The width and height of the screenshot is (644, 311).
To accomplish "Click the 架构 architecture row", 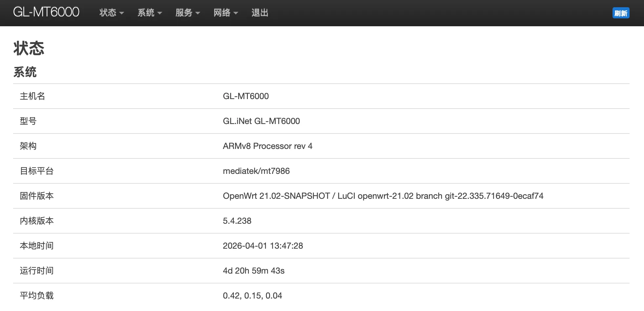I will (268, 146).
